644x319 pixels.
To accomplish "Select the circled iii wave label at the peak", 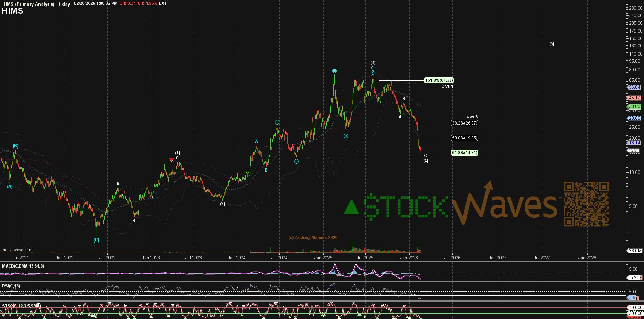I will pos(334,71).
